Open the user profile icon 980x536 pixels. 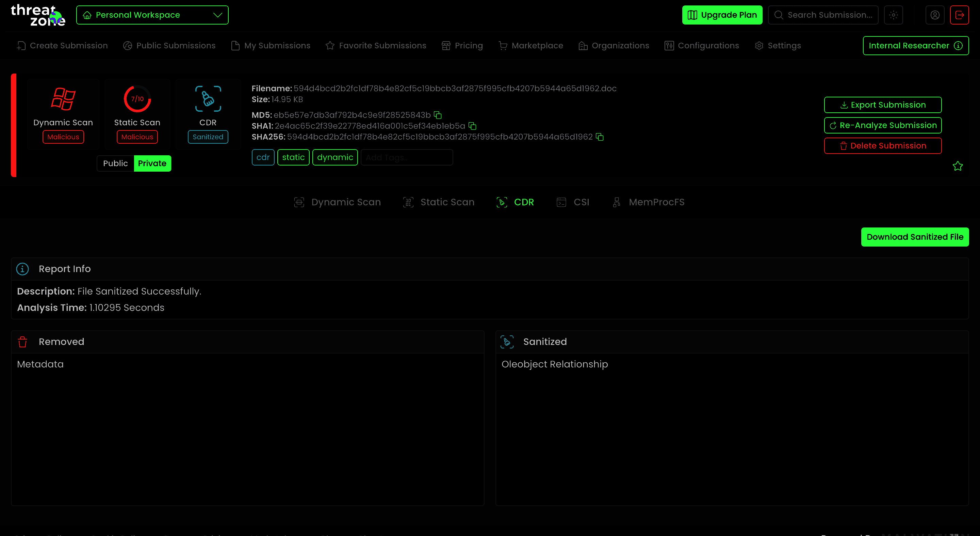coord(935,15)
